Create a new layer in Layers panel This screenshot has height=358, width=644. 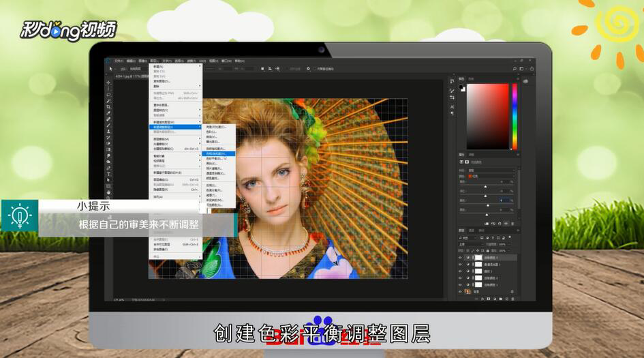pyautogui.click(x=506, y=299)
